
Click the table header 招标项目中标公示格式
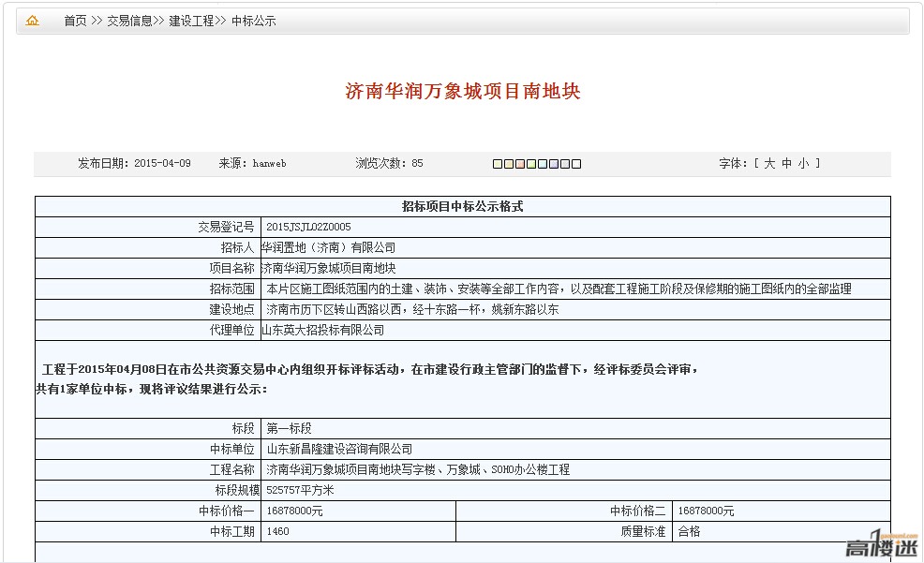(x=463, y=207)
